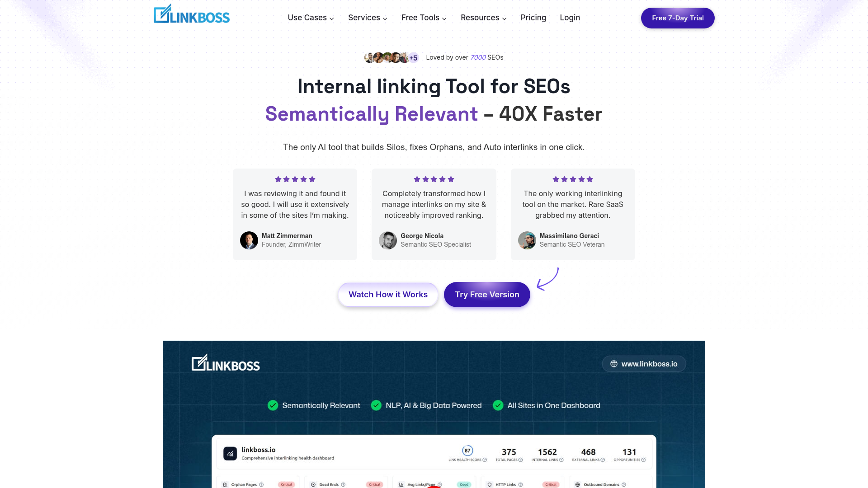Click the Try Free Version button
Viewport: 868px width, 488px height.
(x=487, y=295)
